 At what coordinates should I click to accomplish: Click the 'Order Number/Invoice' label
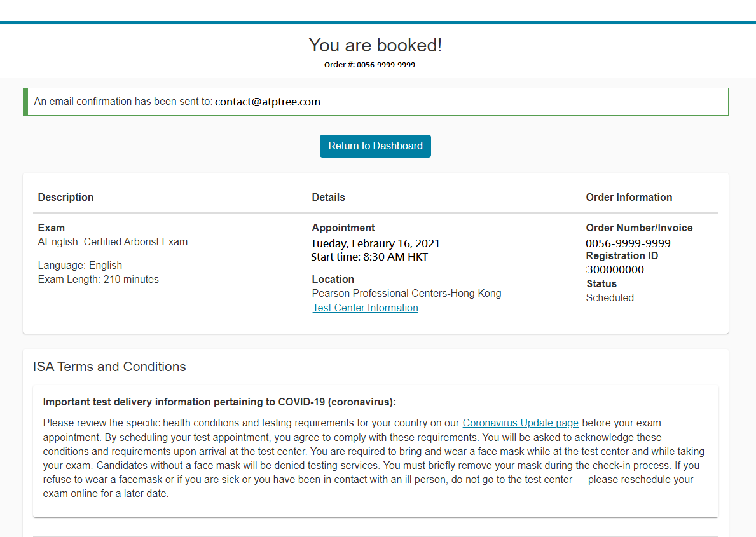pos(639,228)
